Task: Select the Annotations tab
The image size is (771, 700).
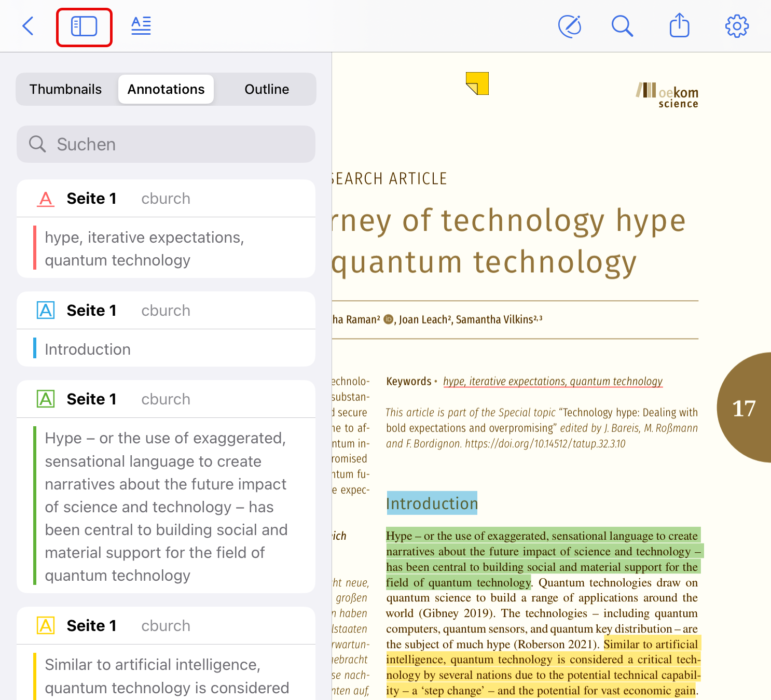Action: pyautogui.click(x=166, y=89)
